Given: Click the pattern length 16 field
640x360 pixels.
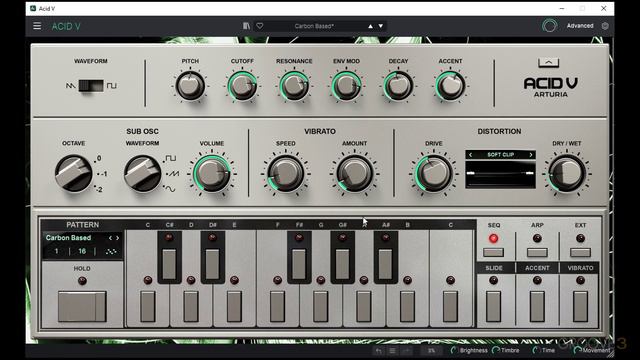Looking at the screenshot, I should [82, 251].
